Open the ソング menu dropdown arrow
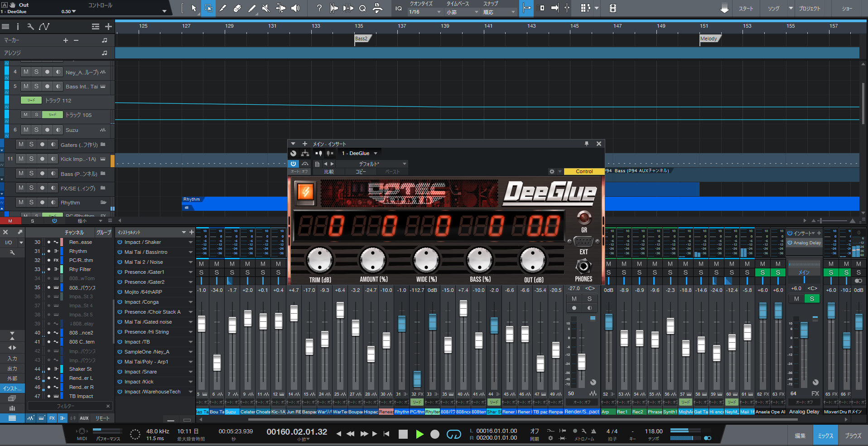Image resolution: width=868 pixels, height=446 pixels. pyautogui.click(x=791, y=8)
